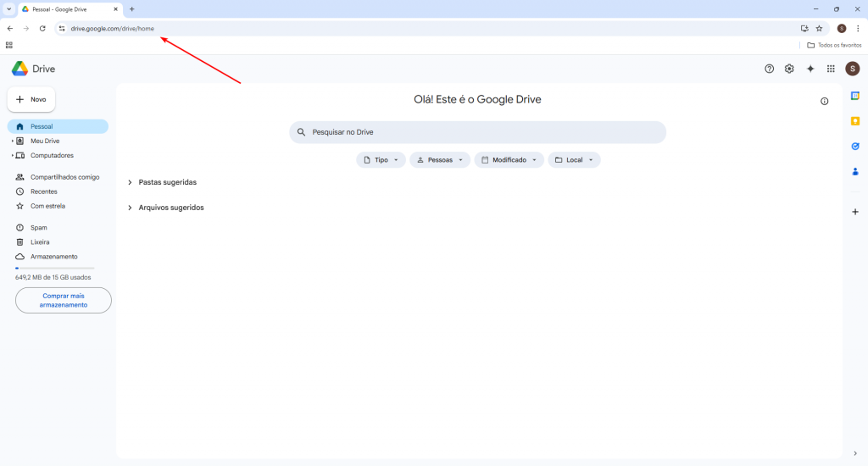Image resolution: width=868 pixels, height=466 pixels.
Task: Click the Pesquisar no Drive search field
Action: (x=477, y=132)
